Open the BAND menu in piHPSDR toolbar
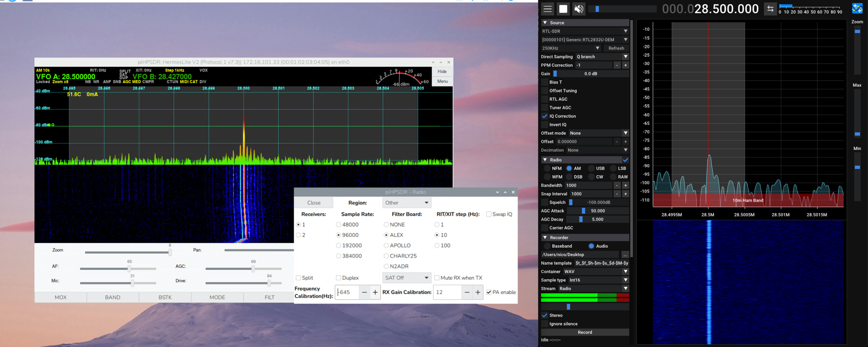This screenshot has height=347, width=868. (x=113, y=297)
